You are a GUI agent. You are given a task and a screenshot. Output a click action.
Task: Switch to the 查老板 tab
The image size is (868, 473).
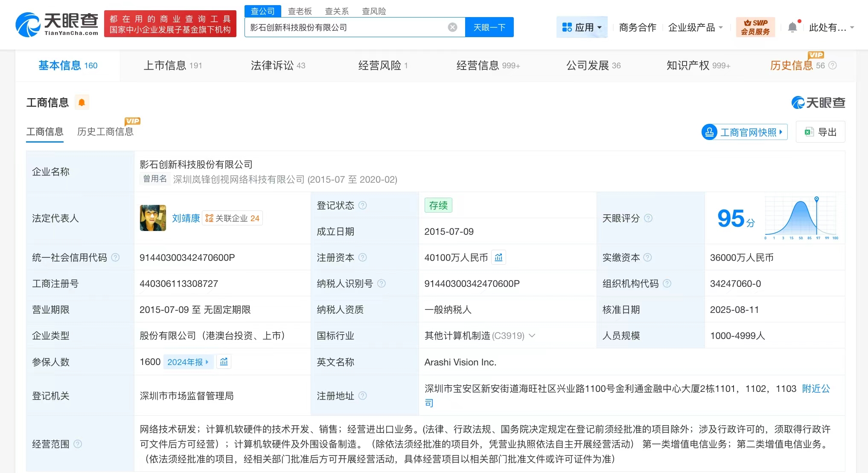click(299, 11)
